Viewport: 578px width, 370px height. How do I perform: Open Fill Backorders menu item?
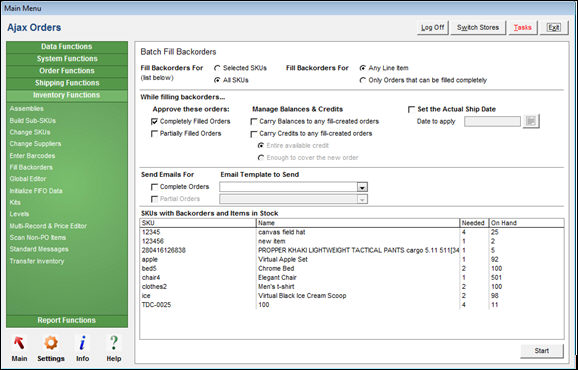(31, 167)
